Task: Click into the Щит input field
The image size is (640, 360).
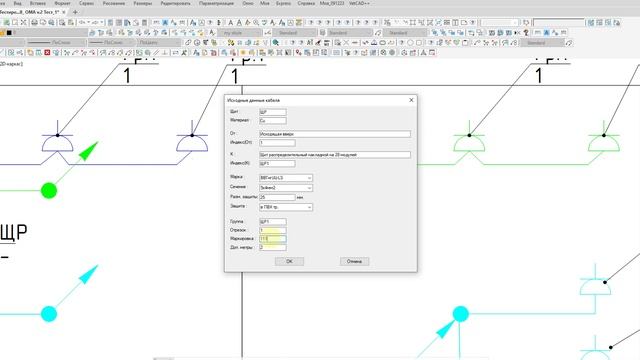Action: coord(273,112)
